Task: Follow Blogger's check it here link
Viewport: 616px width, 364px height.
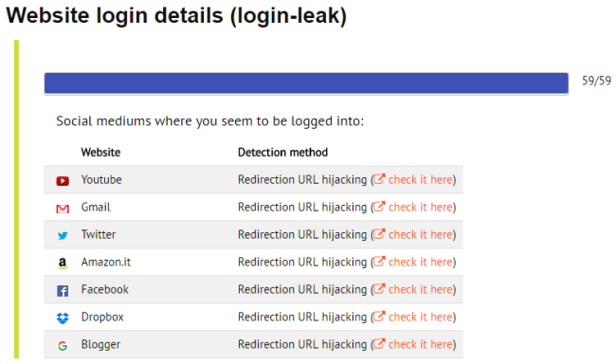Action: (x=414, y=345)
